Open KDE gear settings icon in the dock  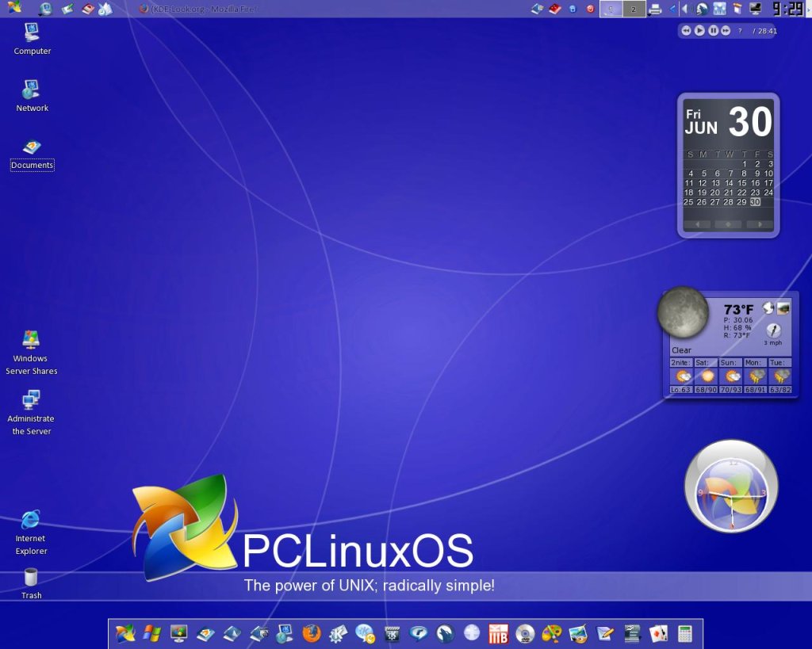coord(338,633)
